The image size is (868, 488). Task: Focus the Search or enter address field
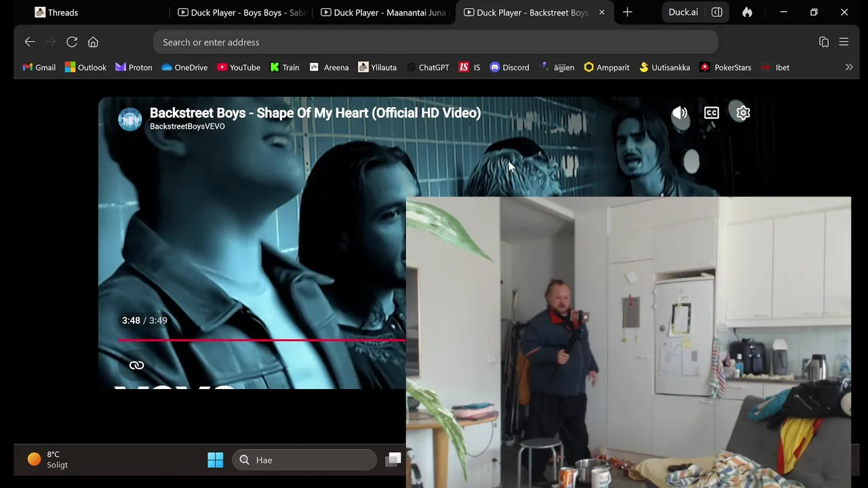point(435,42)
